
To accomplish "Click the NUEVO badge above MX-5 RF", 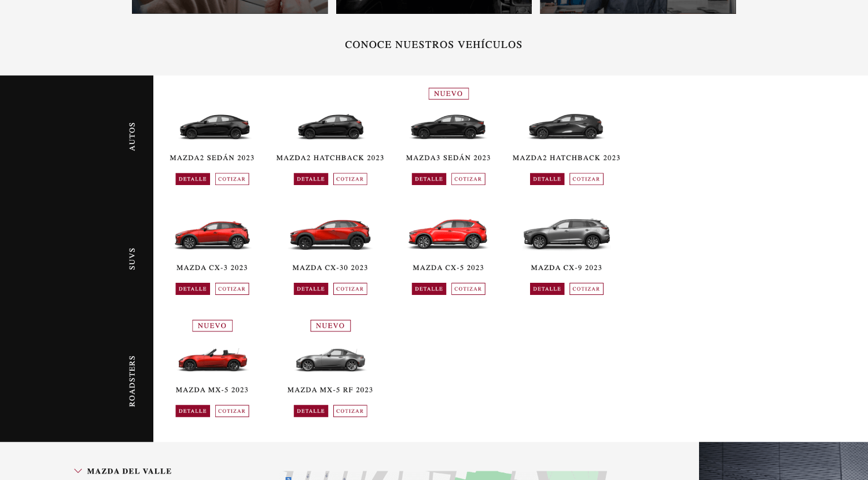I will click(x=330, y=326).
